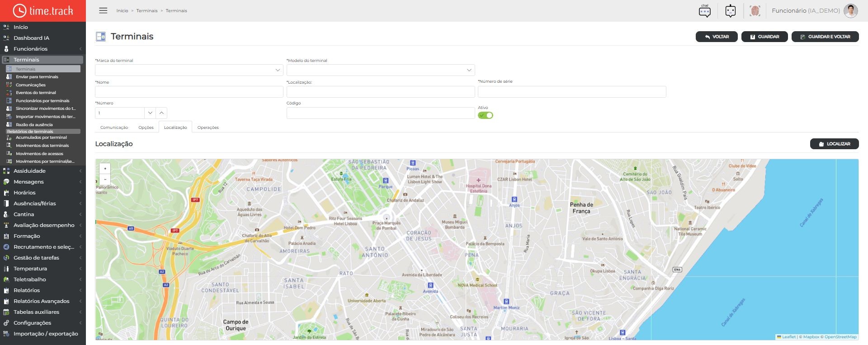The height and width of the screenshot is (345, 868).
Task: Click the Avenida metro station marker
Action: tap(430, 285)
